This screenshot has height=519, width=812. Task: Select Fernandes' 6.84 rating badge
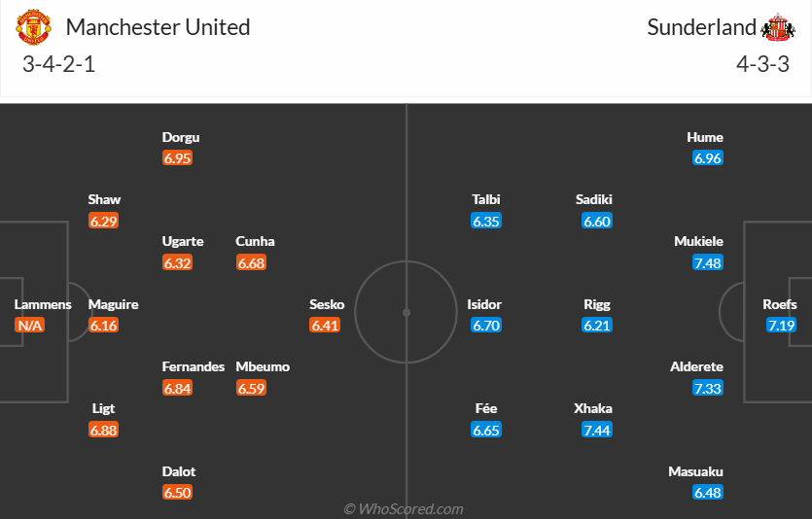point(177,389)
